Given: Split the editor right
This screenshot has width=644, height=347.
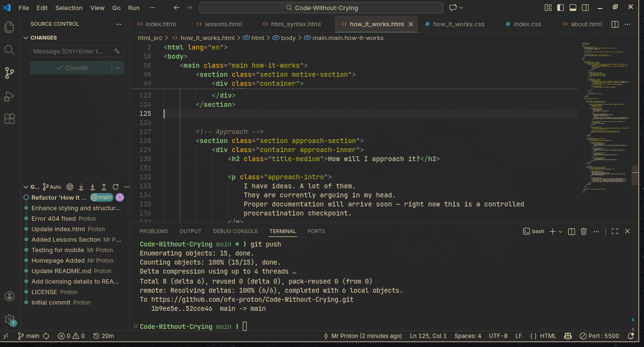Looking at the screenshot, I should [615, 24].
